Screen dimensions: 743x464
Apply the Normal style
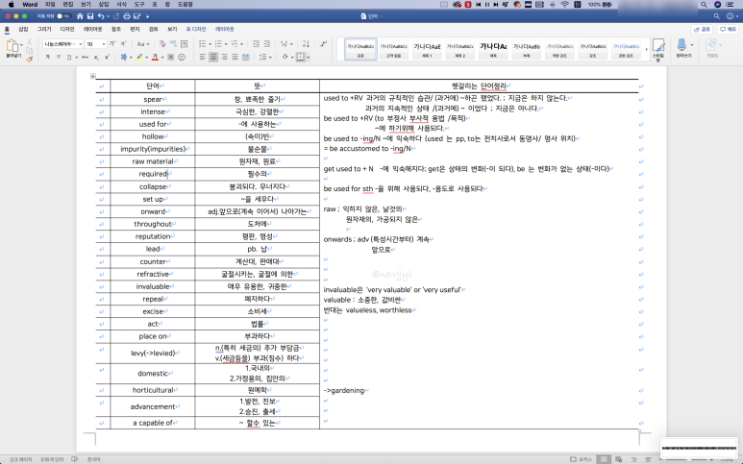(361, 49)
